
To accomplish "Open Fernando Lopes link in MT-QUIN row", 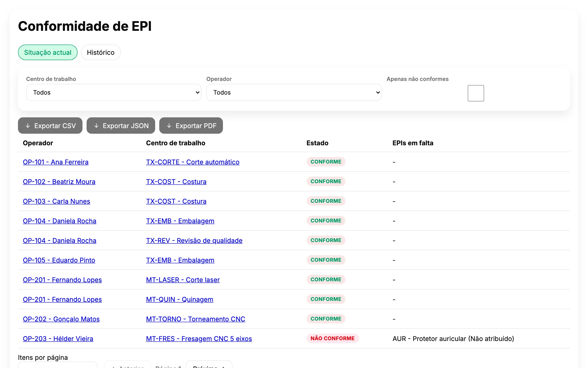I will 62,299.
